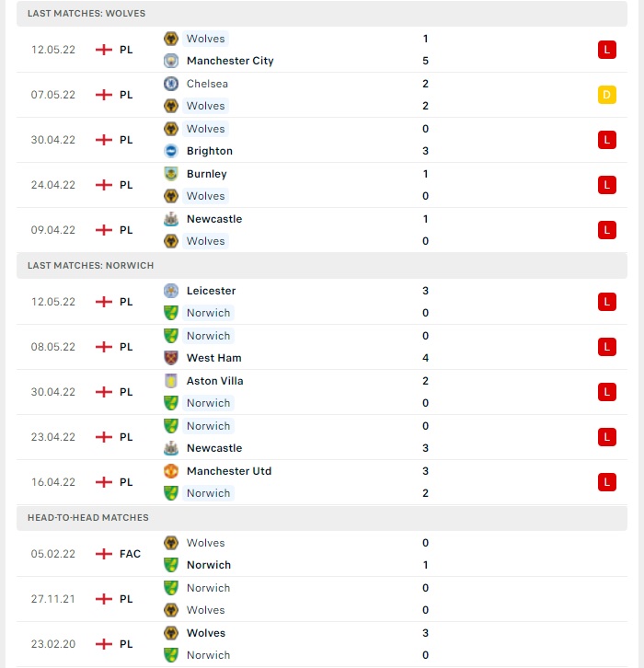Open Newcastle link in 09.04.22 match

[214, 219]
